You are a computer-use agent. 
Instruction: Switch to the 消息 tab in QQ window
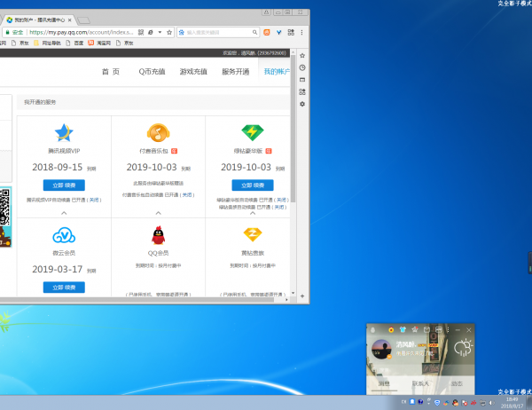(x=384, y=383)
